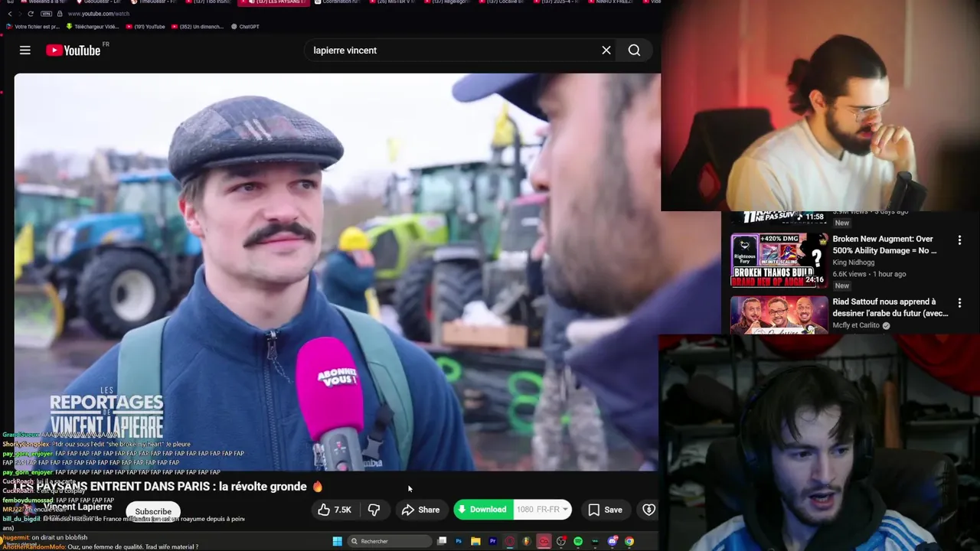This screenshot has width=980, height=551.
Task: Switch to the 'LES PAYSANS' active tab
Action: 274,2
